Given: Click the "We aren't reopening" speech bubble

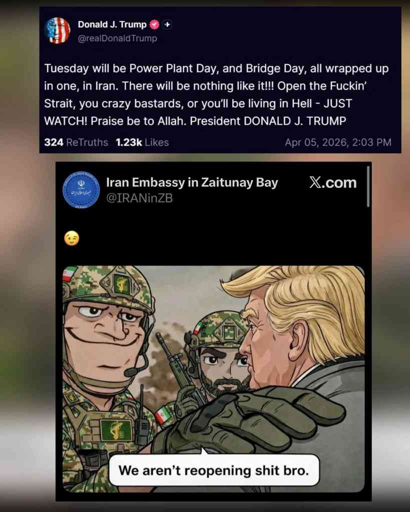Looking at the screenshot, I should click(x=214, y=470).
